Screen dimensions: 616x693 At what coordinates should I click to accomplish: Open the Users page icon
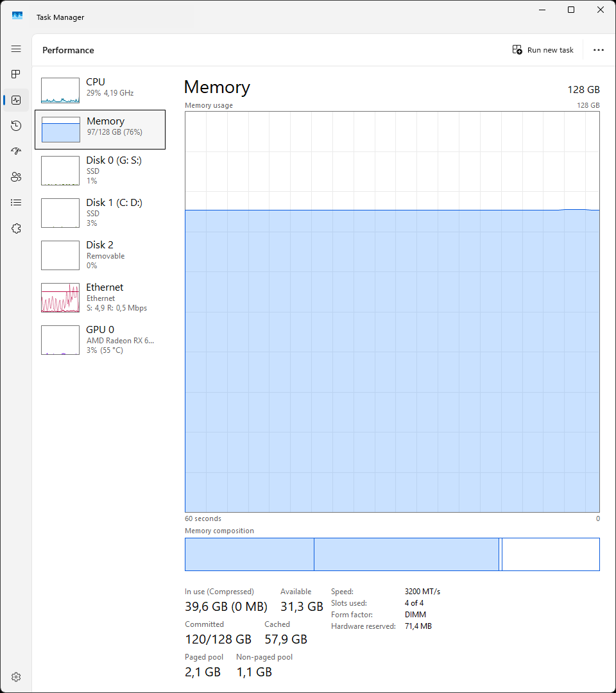[16, 177]
